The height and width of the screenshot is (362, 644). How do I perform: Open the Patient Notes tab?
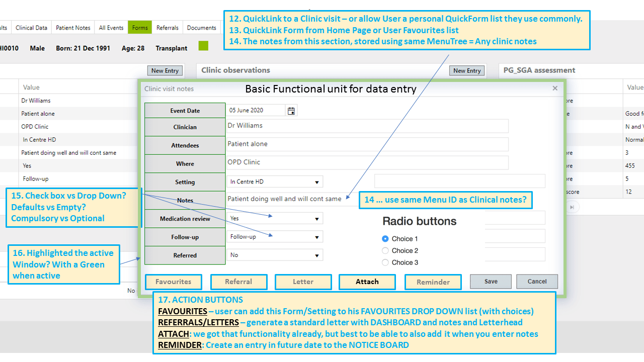[x=73, y=28]
